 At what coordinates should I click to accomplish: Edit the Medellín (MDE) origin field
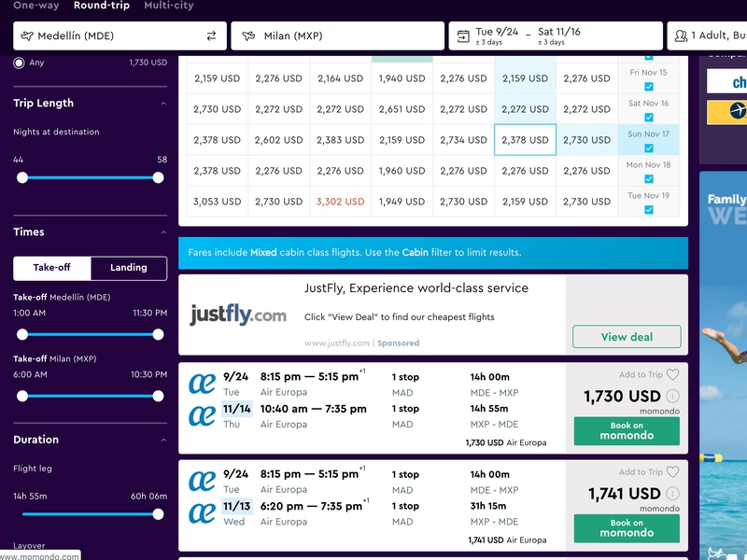[120, 35]
